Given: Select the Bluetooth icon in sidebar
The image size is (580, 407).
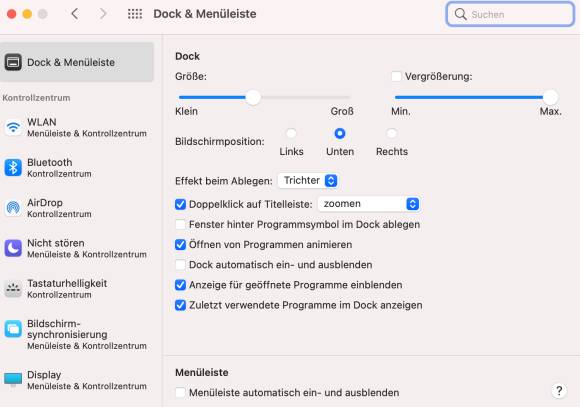Looking at the screenshot, I should 13,168.
